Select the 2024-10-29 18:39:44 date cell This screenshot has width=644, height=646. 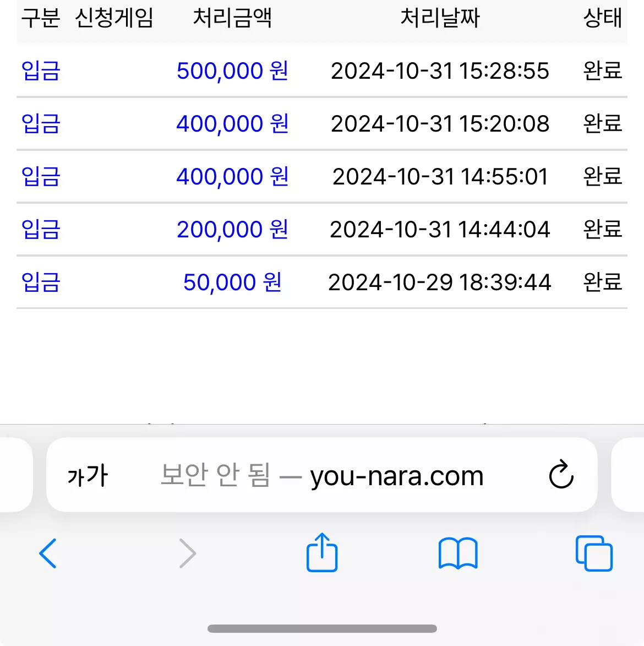coord(440,282)
